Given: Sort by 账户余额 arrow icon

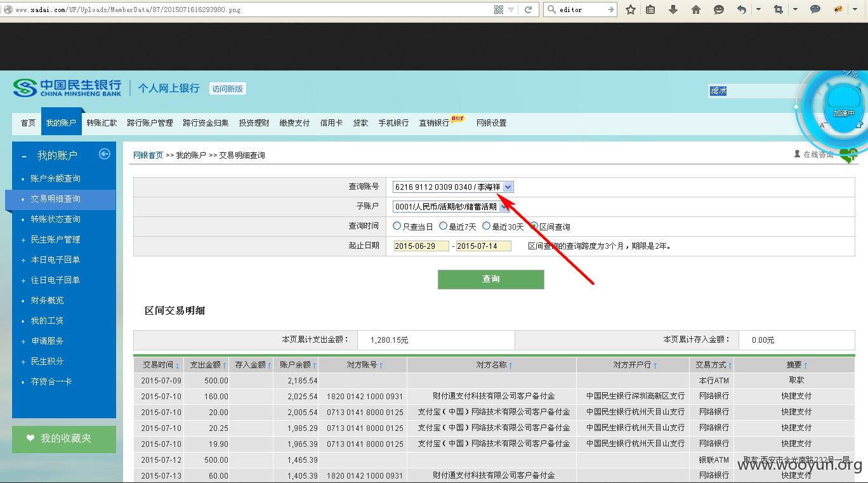Looking at the screenshot, I should 314,366.
